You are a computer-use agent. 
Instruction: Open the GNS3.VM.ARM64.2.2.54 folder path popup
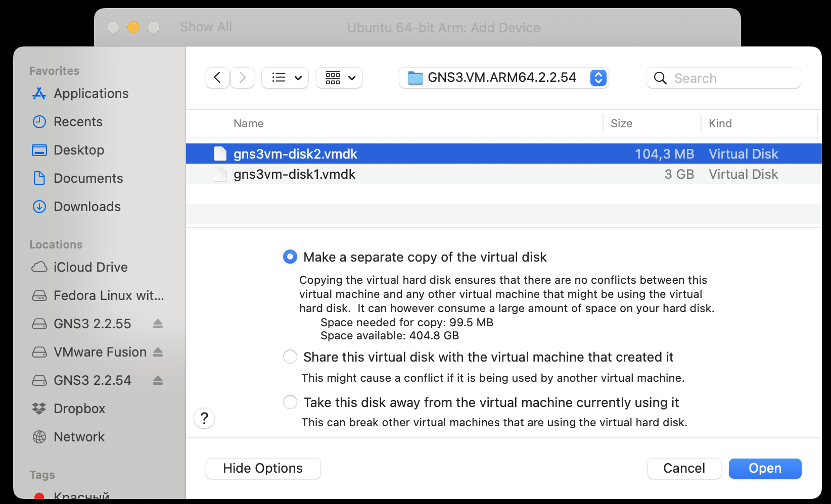[x=503, y=78]
